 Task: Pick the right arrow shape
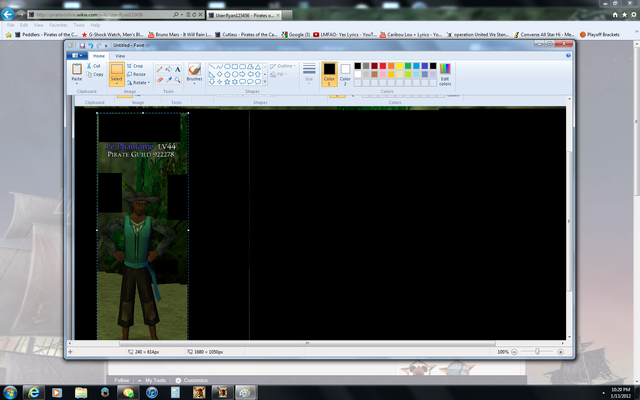tap(242, 74)
